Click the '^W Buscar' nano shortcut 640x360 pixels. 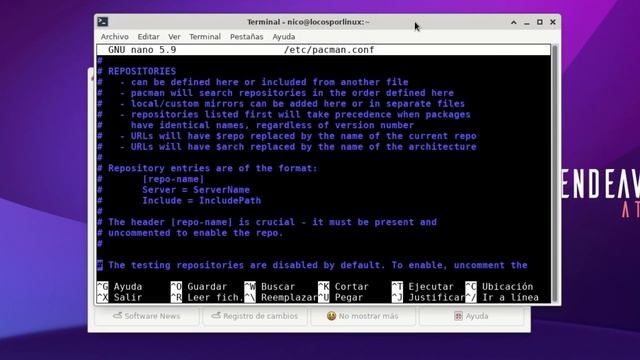coord(269,287)
